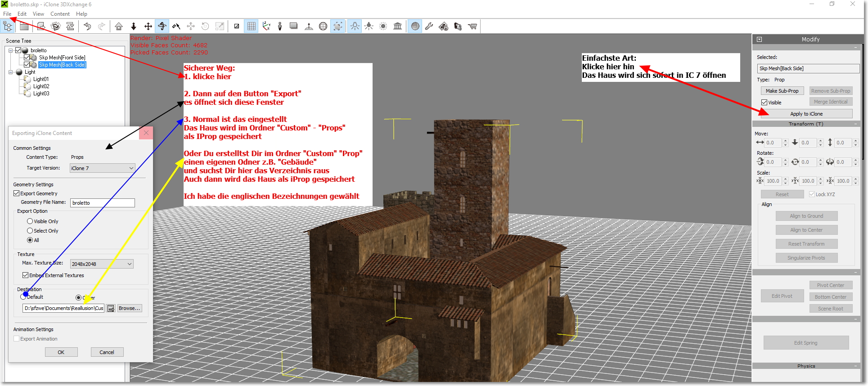Toggle Skp Mesh[Front Side] visibility checkbox

coord(27,58)
